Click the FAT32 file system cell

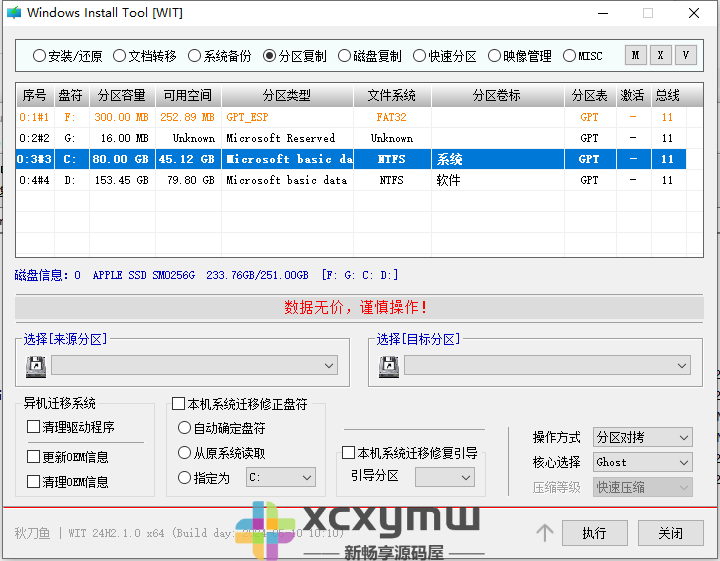(x=392, y=117)
